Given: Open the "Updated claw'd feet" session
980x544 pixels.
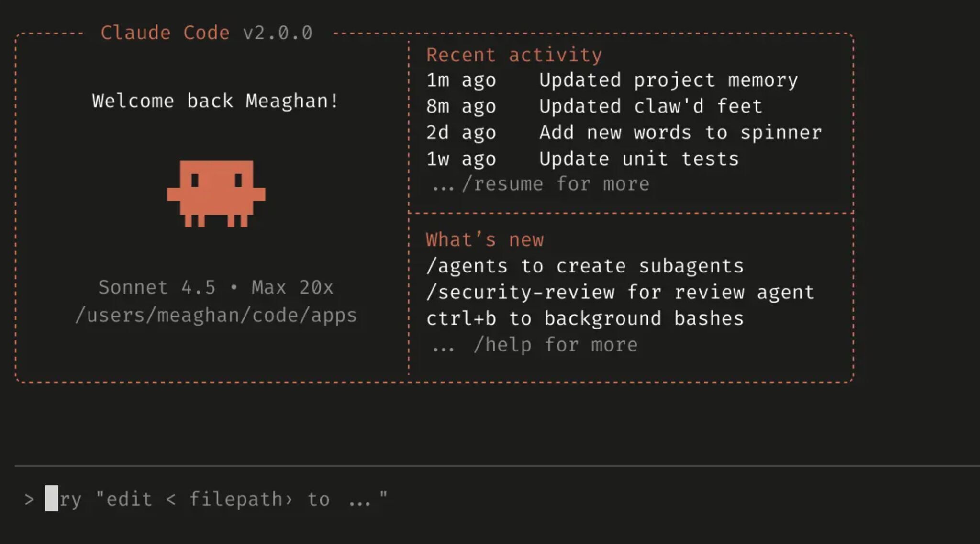Looking at the screenshot, I should pos(594,106).
